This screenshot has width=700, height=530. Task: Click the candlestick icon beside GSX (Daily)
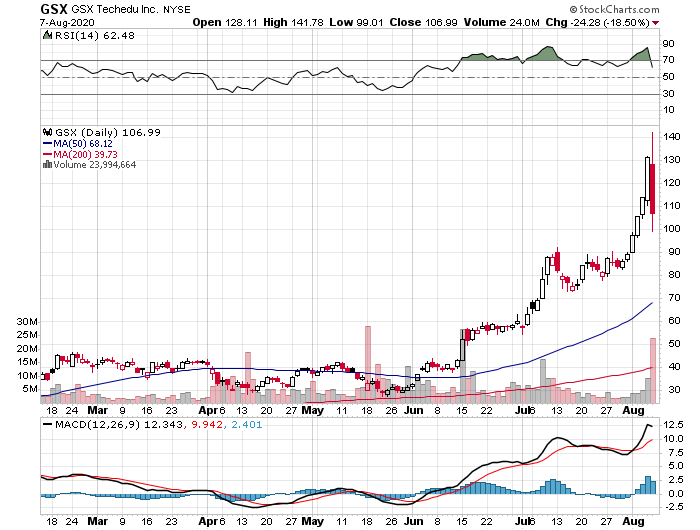point(47,132)
